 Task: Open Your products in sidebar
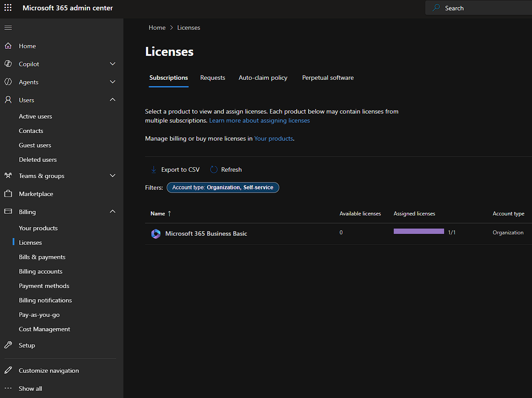coord(38,228)
